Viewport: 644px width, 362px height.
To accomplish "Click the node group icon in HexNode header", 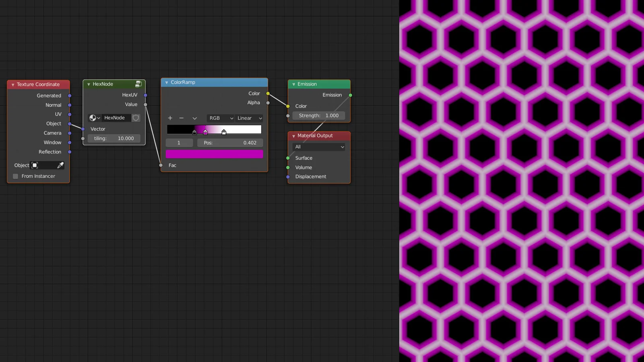I will (x=138, y=84).
